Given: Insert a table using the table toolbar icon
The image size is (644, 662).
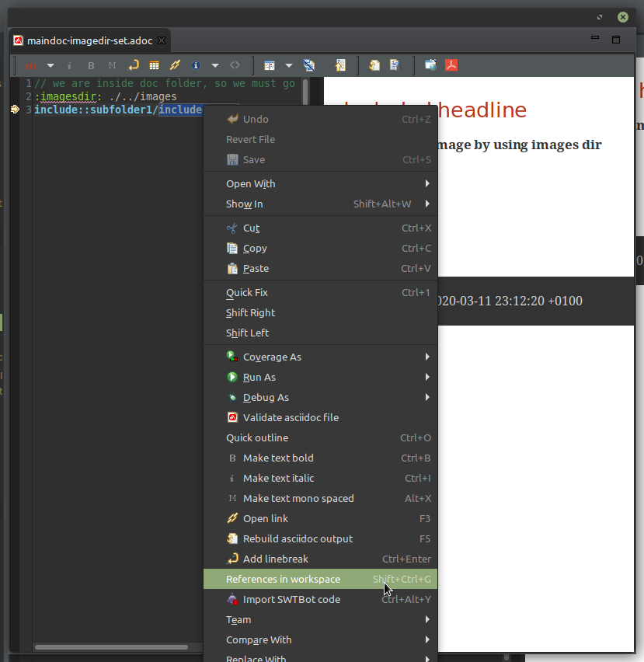Looking at the screenshot, I should [x=154, y=65].
